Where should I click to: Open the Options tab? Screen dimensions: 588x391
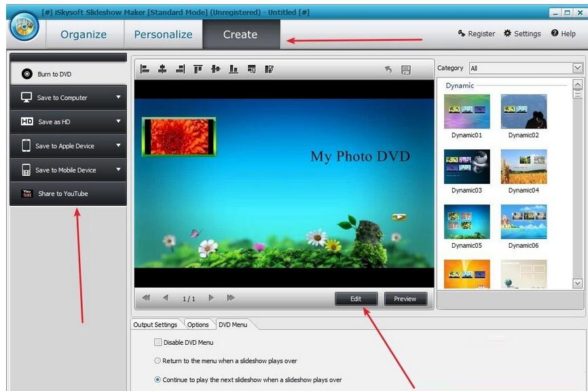[198, 324]
